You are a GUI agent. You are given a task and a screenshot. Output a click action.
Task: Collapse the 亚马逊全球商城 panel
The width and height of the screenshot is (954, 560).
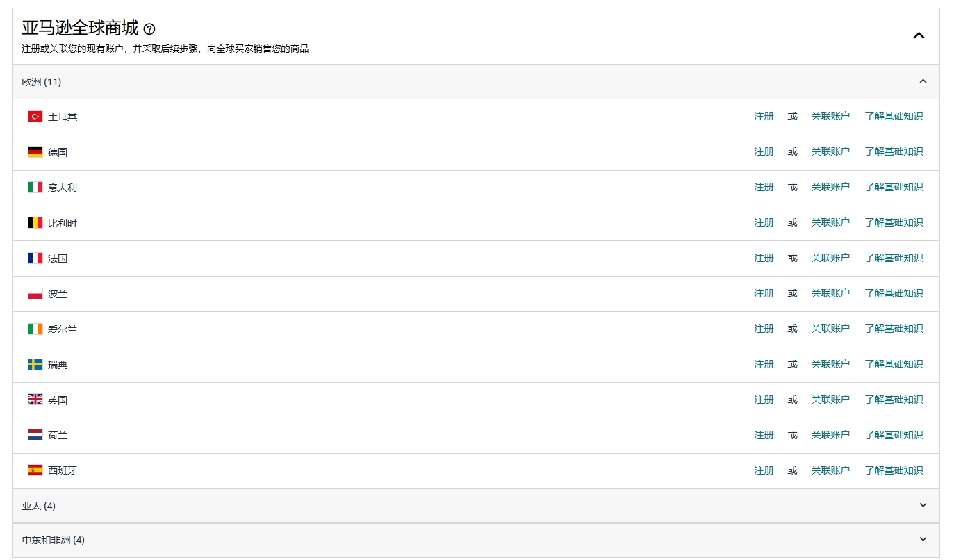919,35
